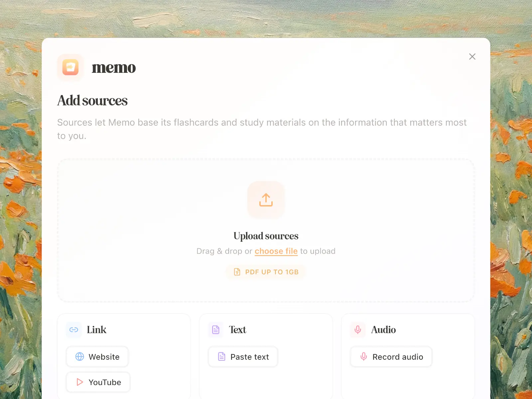
Task: Select the YouTube source option
Action: click(98, 382)
